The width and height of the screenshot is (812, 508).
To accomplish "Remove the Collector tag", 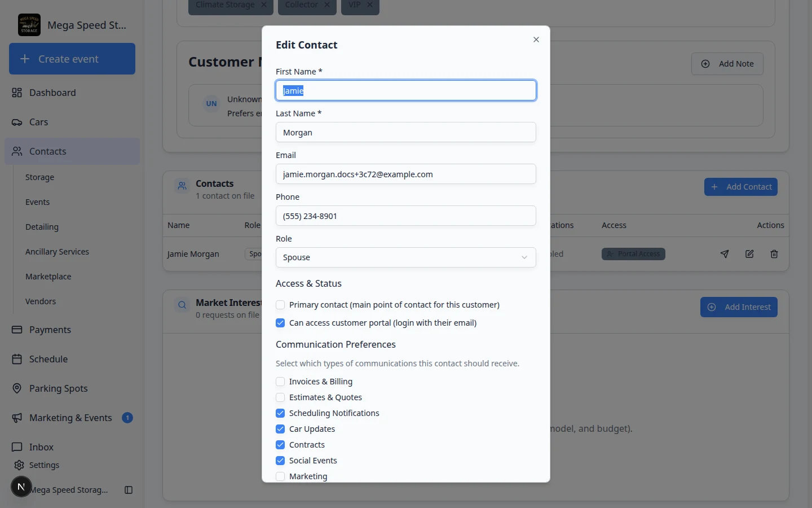I will (x=327, y=5).
